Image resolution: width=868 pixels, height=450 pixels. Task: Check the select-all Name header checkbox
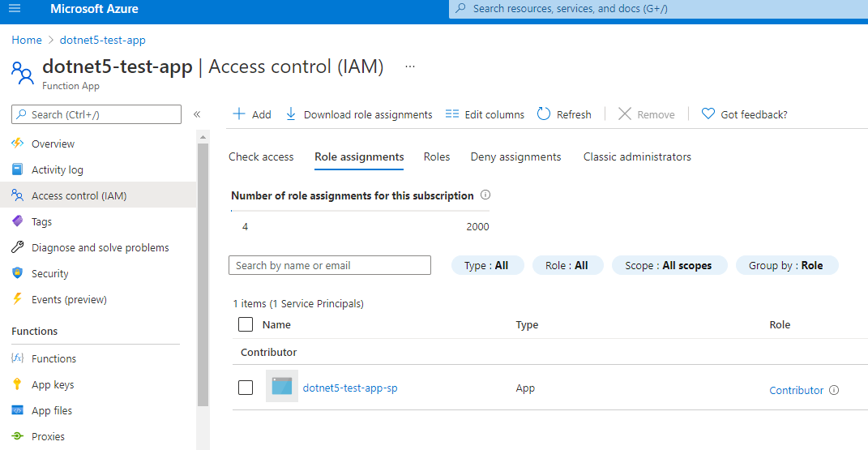[246, 324]
